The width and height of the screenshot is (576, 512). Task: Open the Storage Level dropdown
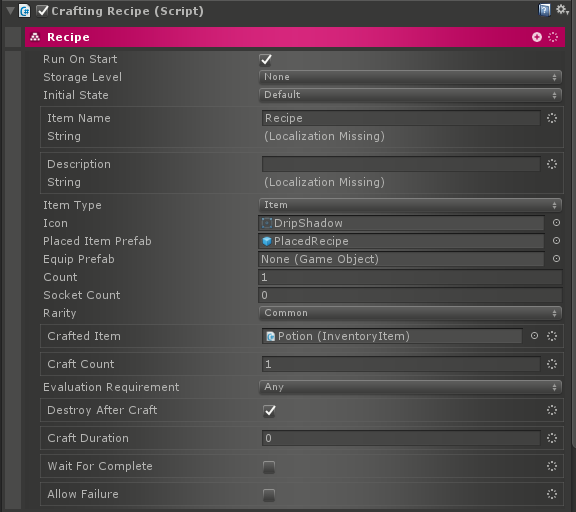tap(410, 77)
